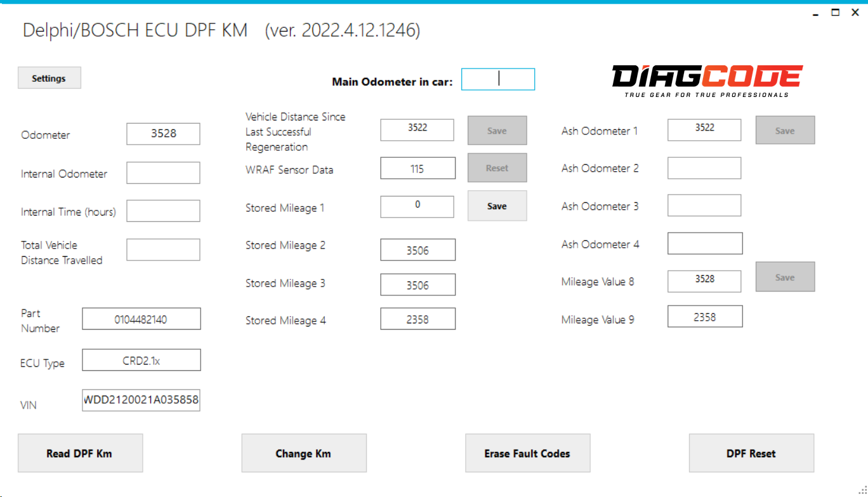Image resolution: width=868 pixels, height=497 pixels.
Task: Open the Settings panel
Action: pos(49,77)
